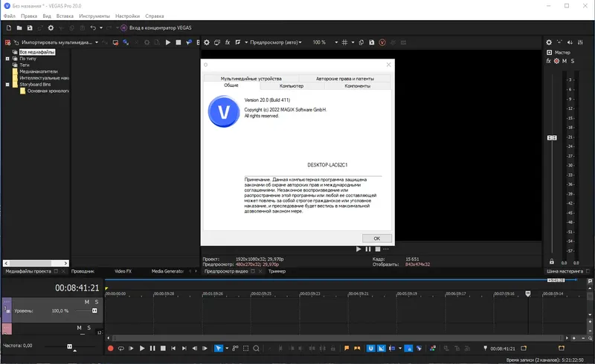Solo the video track with S
Viewport: 595px width, 364px height.
click(x=97, y=302)
